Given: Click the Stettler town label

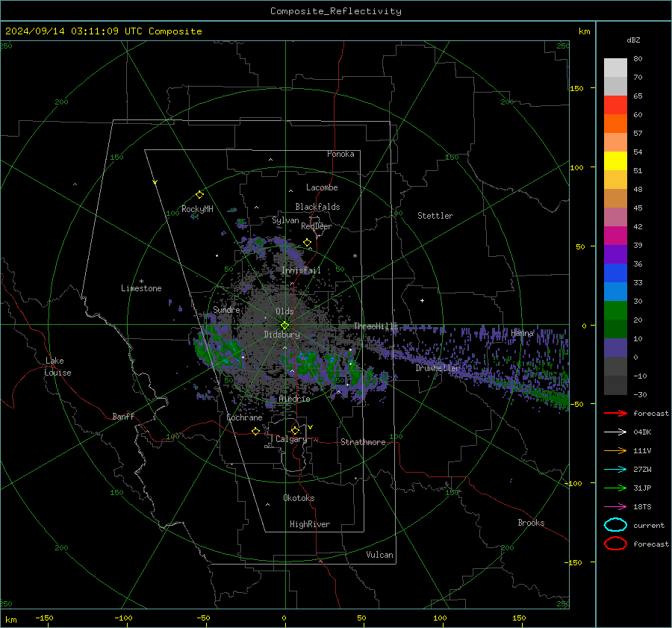Looking at the screenshot, I should pyautogui.click(x=435, y=216).
